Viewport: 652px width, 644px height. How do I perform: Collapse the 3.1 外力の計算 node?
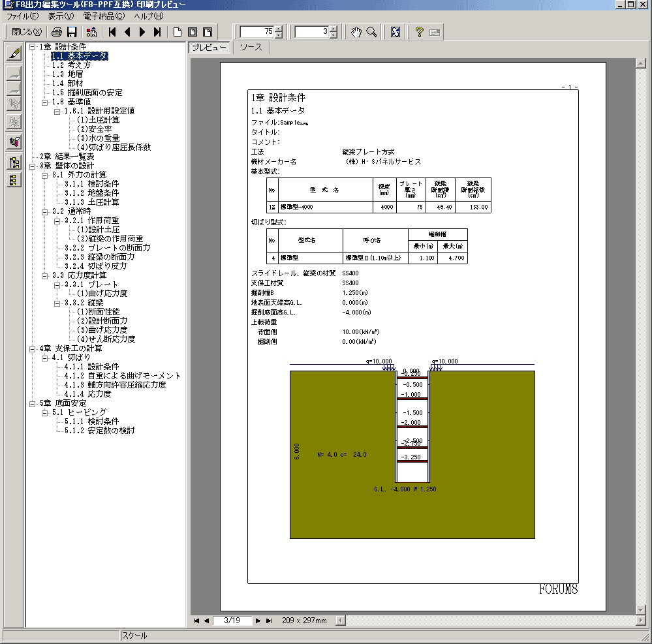tap(45, 175)
